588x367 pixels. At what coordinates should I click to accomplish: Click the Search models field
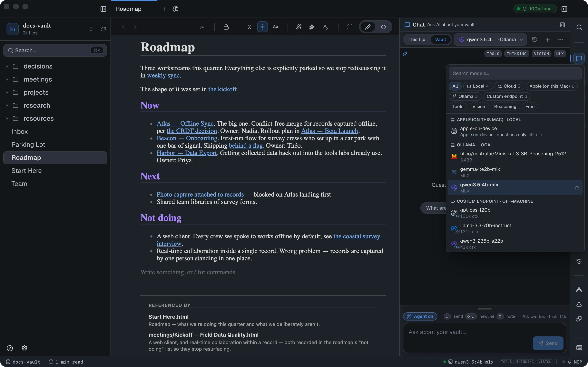coord(515,73)
